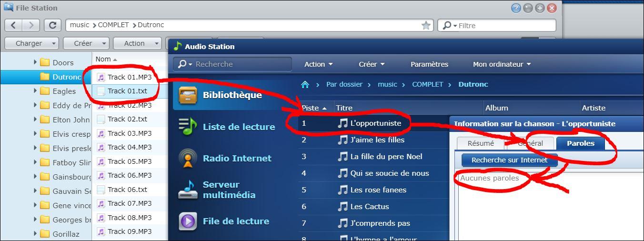The height and width of the screenshot is (241, 644).
Task: Open Audio Station search options magnifier
Action: pyautogui.click(x=185, y=64)
